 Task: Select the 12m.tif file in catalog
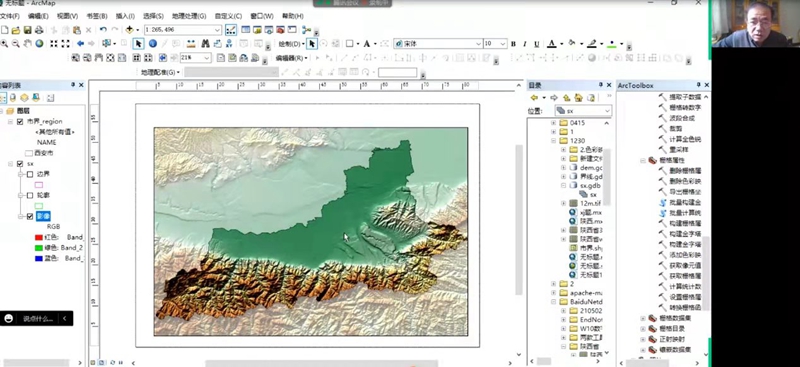[591, 203]
